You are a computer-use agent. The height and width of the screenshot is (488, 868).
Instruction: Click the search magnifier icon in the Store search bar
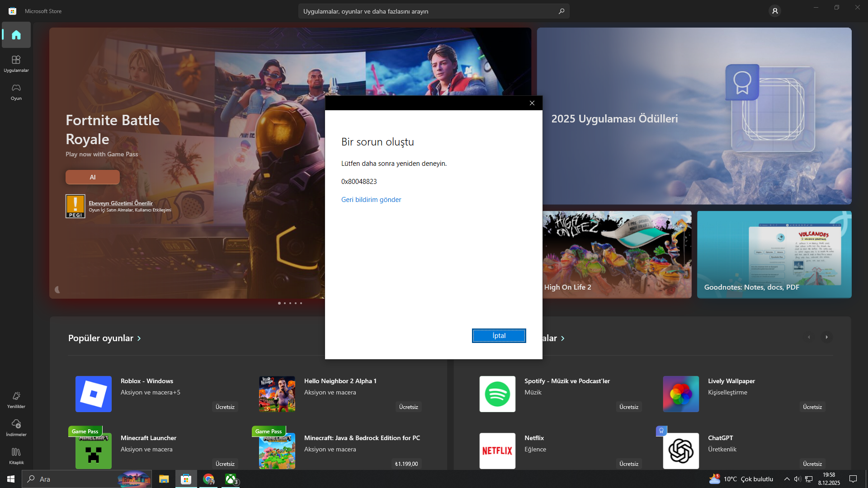(x=561, y=11)
